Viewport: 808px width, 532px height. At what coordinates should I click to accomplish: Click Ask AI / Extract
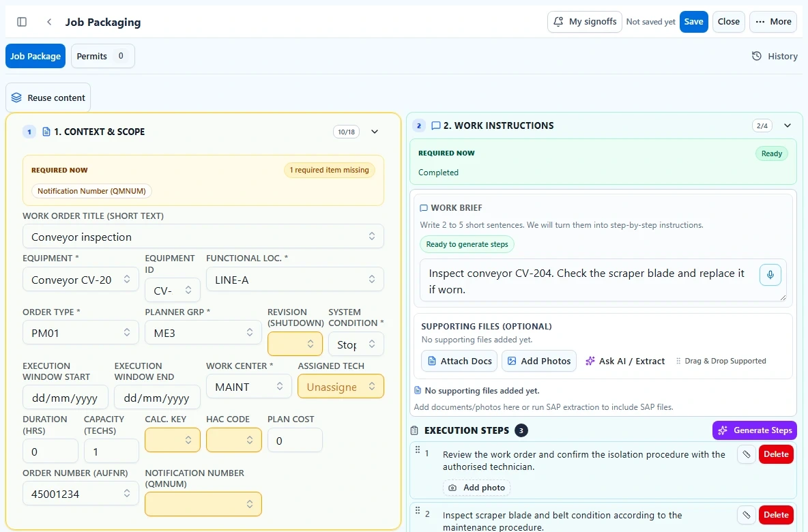[x=625, y=361]
